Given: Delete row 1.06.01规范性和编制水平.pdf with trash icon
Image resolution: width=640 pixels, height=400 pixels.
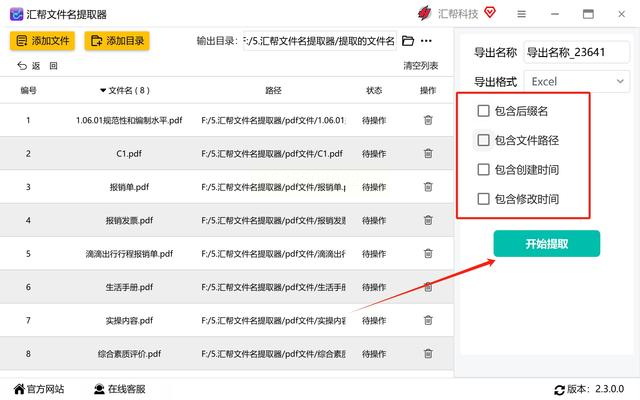Looking at the screenshot, I should coord(428,120).
